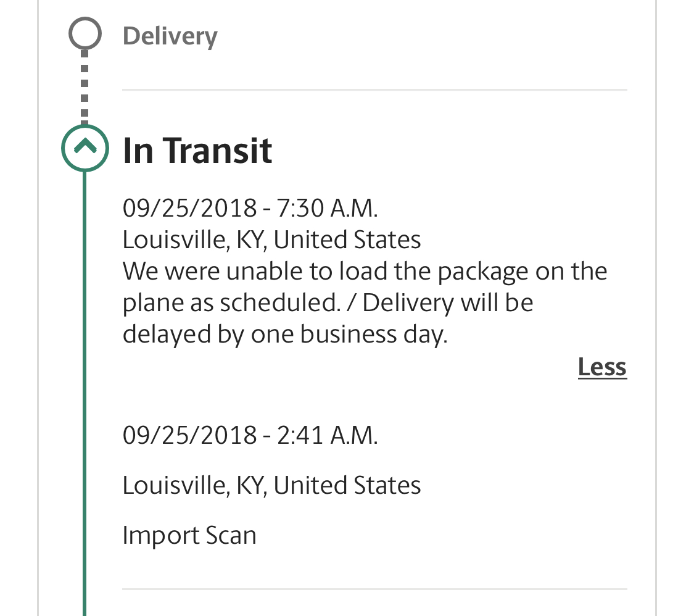Click the divider line below Import Scan

(374, 589)
